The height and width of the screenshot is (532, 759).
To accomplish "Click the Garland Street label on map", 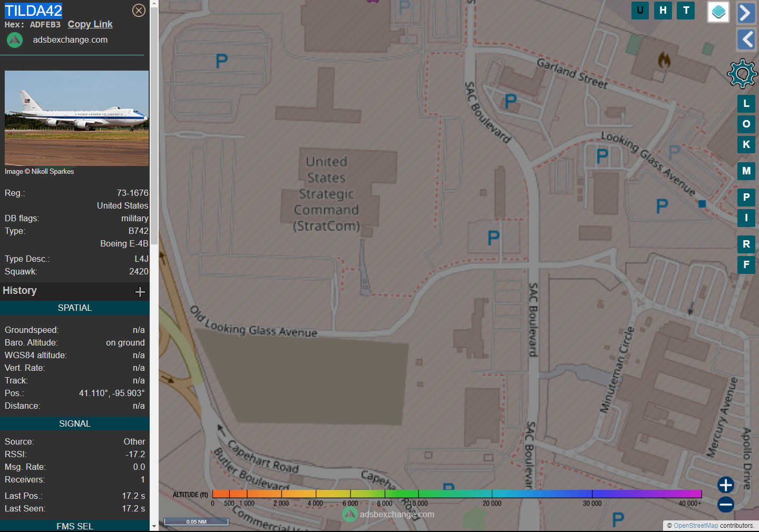I will pyautogui.click(x=572, y=73).
